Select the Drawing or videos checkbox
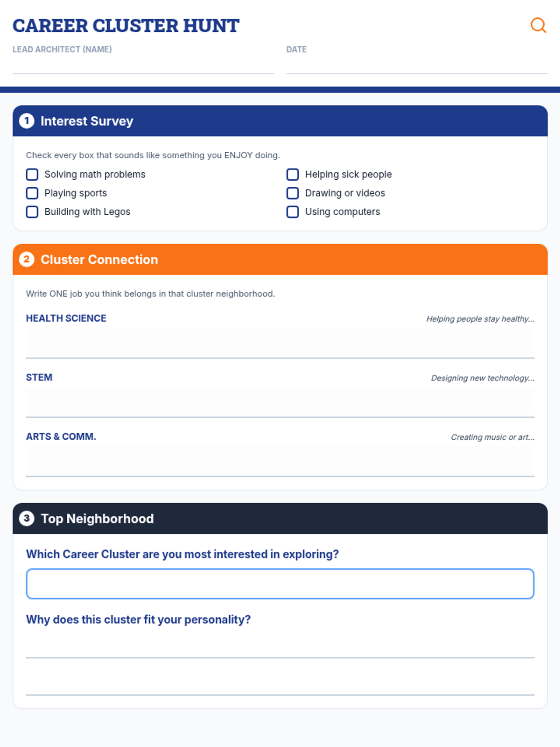The image size is (560, 747). 293,193
